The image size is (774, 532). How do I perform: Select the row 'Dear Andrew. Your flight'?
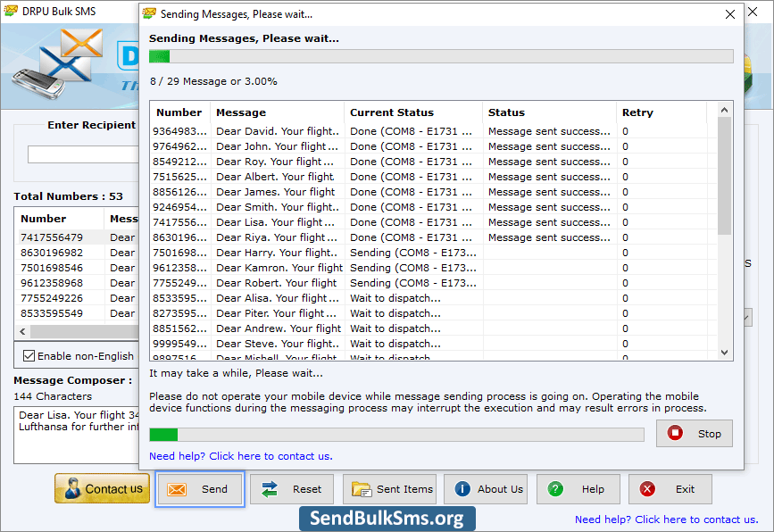(x=434, y=328)
